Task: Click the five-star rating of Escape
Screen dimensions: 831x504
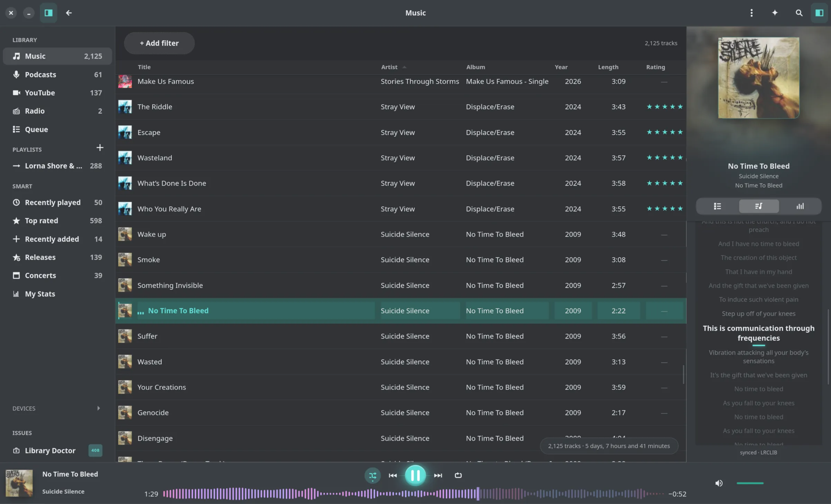Action: [x=664, y=132]
